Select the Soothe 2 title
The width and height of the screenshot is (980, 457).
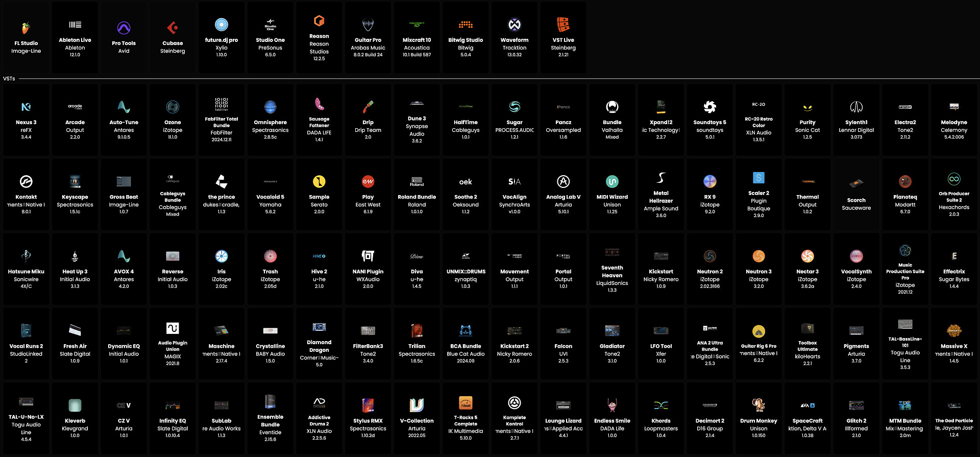click(465, 197)
